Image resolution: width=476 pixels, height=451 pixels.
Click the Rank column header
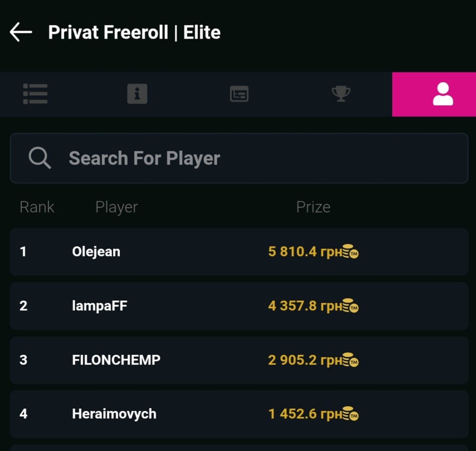[37, 207]
